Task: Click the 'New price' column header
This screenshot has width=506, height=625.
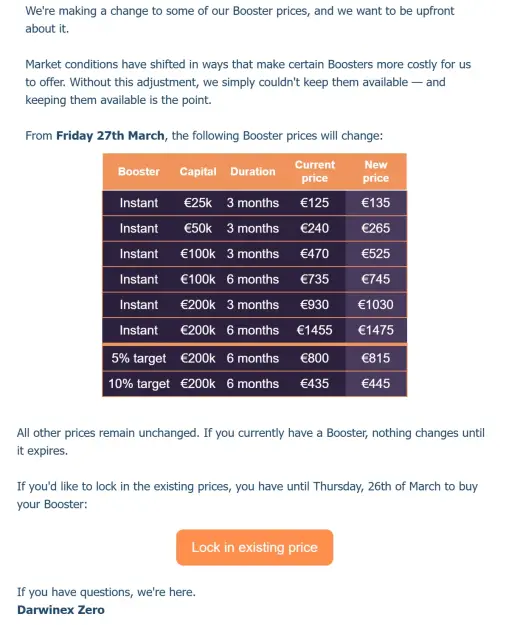Action: click(376, 171)
